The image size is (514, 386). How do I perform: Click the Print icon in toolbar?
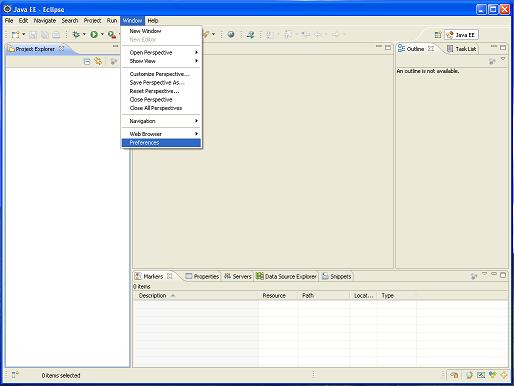point(56,35)
